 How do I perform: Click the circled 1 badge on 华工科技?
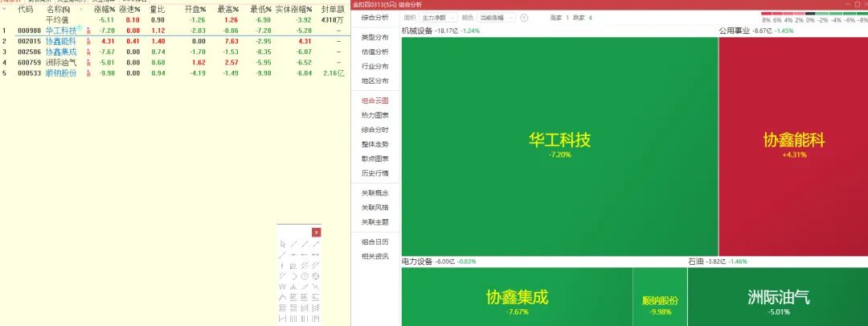tap(79, 27)
